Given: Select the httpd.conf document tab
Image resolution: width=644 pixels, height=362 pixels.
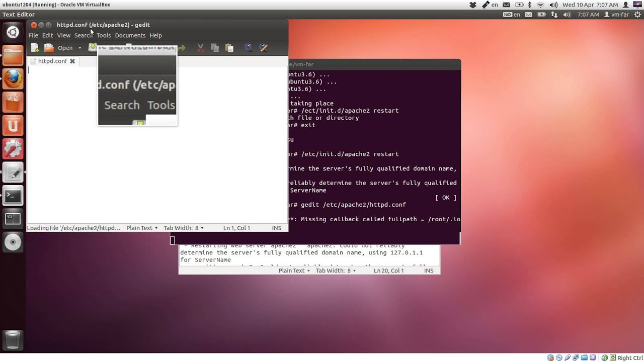Looking at the screenshot, I should [x=52, y=61].
